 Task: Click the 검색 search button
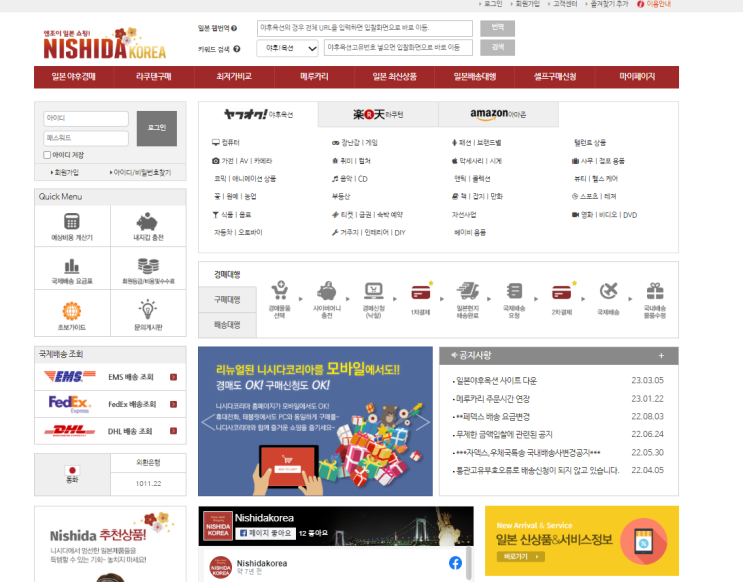tap(498, 47)
